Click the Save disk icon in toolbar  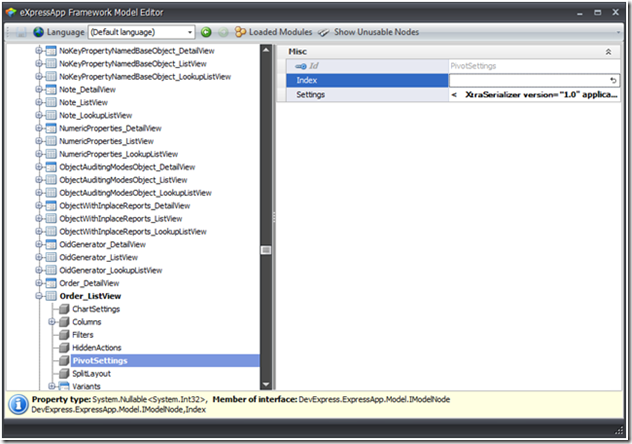(21, 32)
